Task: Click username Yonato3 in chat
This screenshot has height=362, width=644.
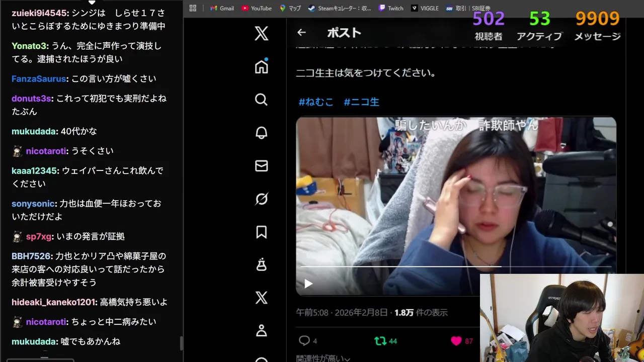Action: click(x=30, y=46)
